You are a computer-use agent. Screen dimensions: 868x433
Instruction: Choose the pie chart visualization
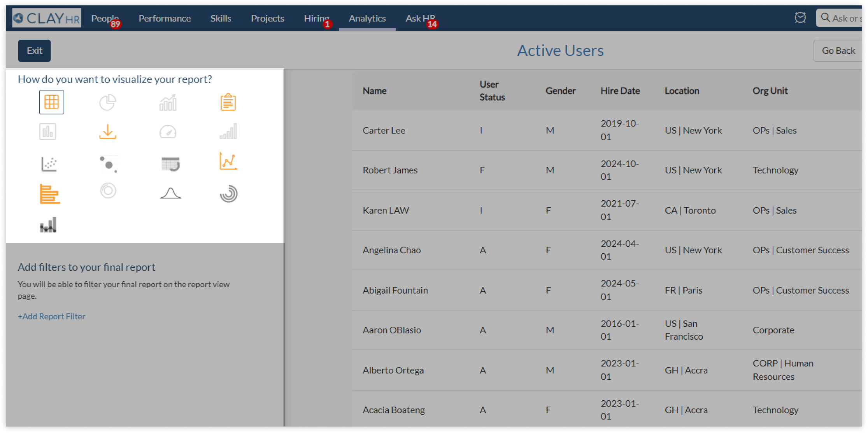point(108,102)
